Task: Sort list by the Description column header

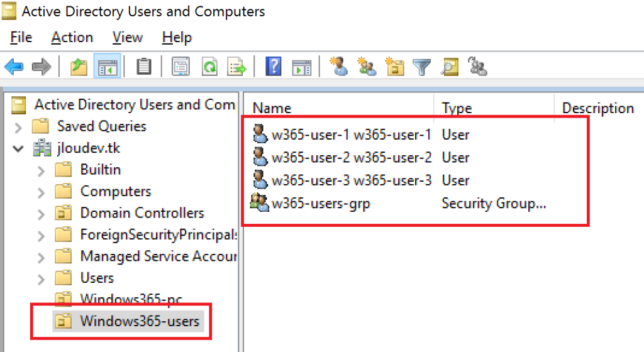Action: 599,108
